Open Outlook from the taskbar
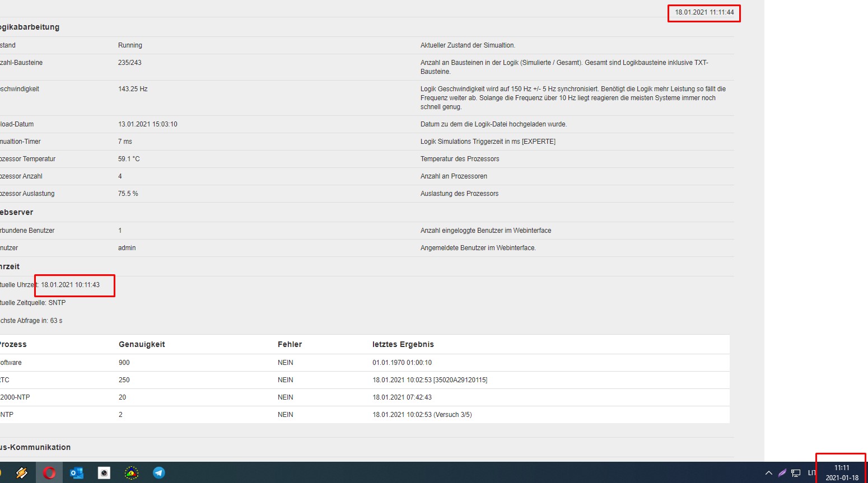This screenshot has width=868, height=483. coord(77,473)
